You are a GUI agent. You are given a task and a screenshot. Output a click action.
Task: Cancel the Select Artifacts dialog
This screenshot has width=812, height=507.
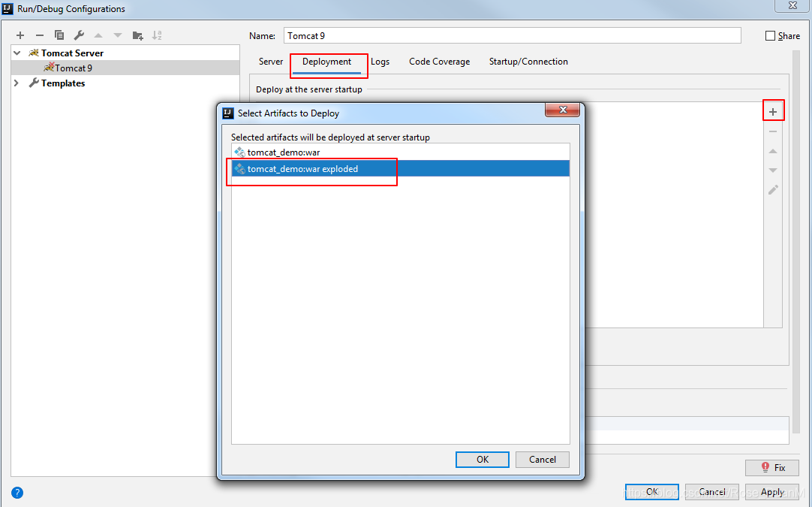tap(542, 460)
